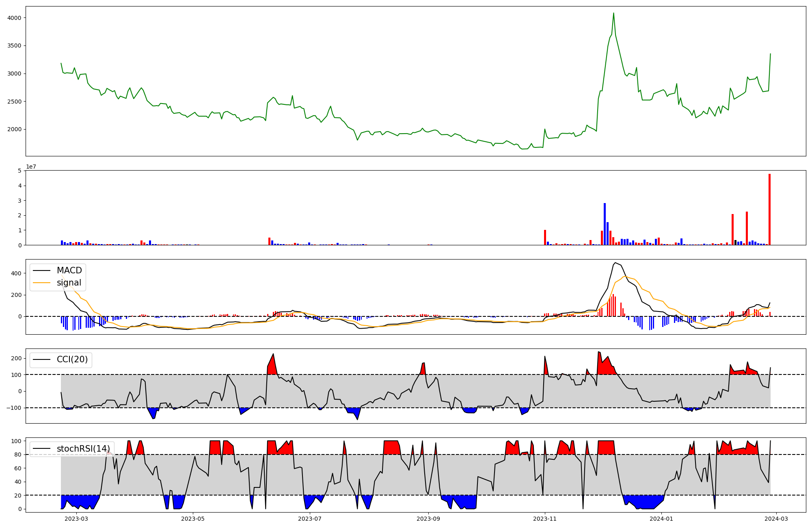Image resolution: width=812 pixels, height=528 pixels.
Task: Click the MACD line's highest peak
Action: (615, 263)
